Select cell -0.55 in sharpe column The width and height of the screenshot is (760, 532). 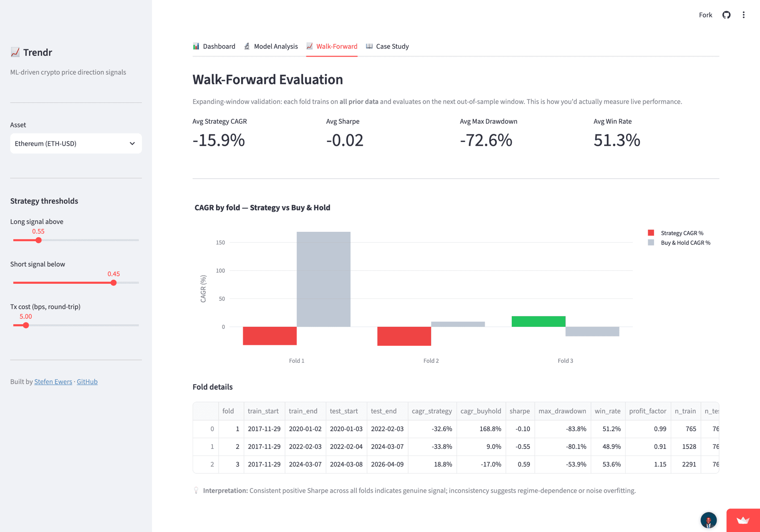point(520,446)
